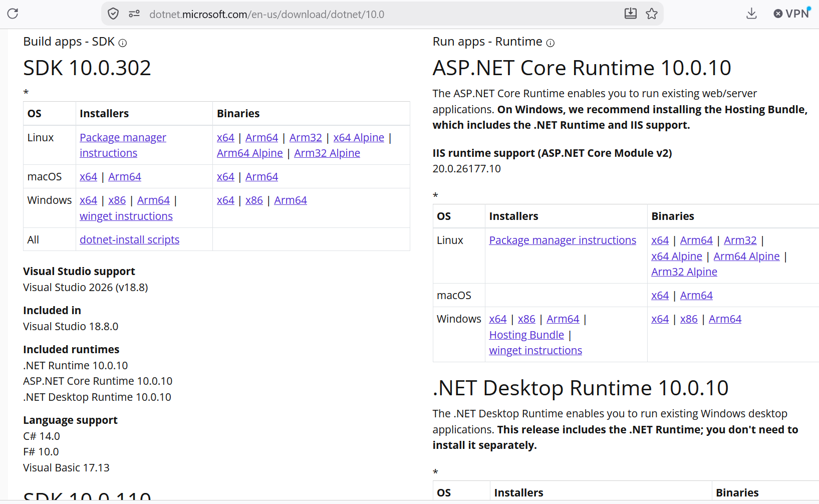
Task: Click .NET Runtime 10.0.10 under Included runtimes
Action: [76, 366]
